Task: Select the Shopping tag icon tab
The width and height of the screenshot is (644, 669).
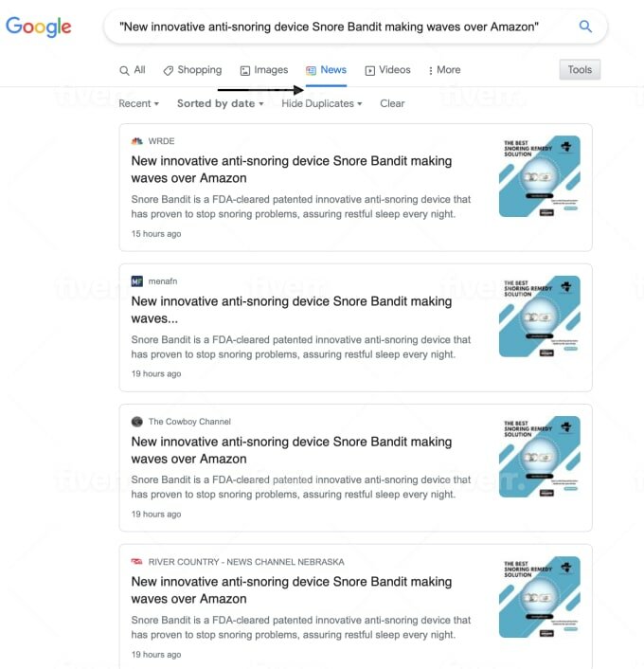Action: [193, 70]
